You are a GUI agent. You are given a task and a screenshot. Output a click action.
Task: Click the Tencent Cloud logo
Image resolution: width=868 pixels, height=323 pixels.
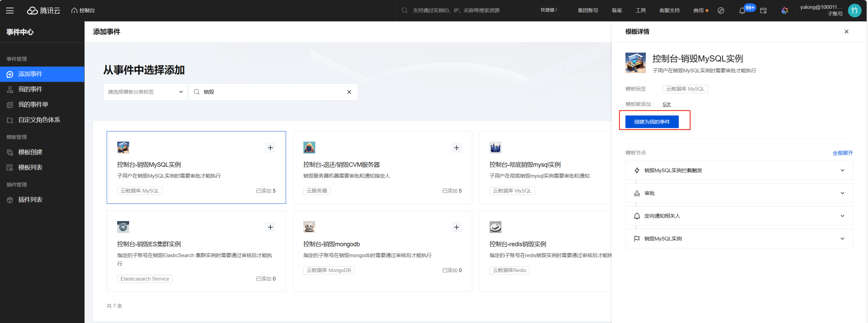[x=43, y=11]
